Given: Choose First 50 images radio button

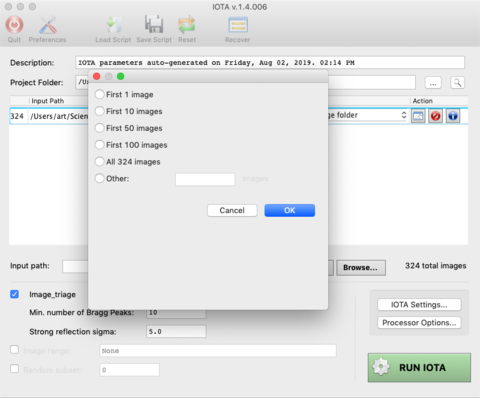Looking at the screenshot, I should pos(99,128).
